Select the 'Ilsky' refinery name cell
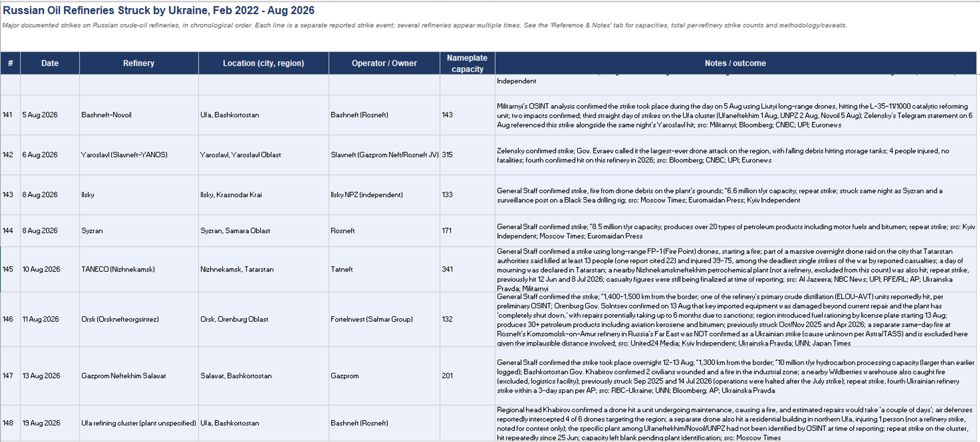The width and height of the screenshot is (980, 442). click(x=139, y=195)
